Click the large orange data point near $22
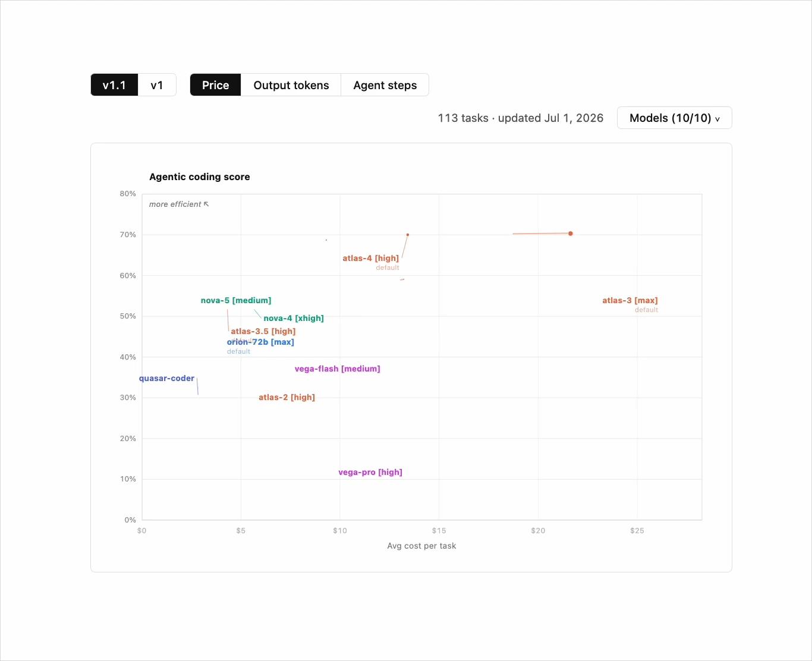This screenshot has height=661, width=812. 570,234
